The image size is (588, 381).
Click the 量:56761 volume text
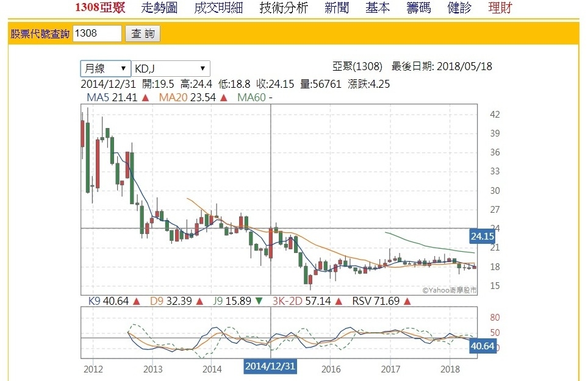pos(321,84)
